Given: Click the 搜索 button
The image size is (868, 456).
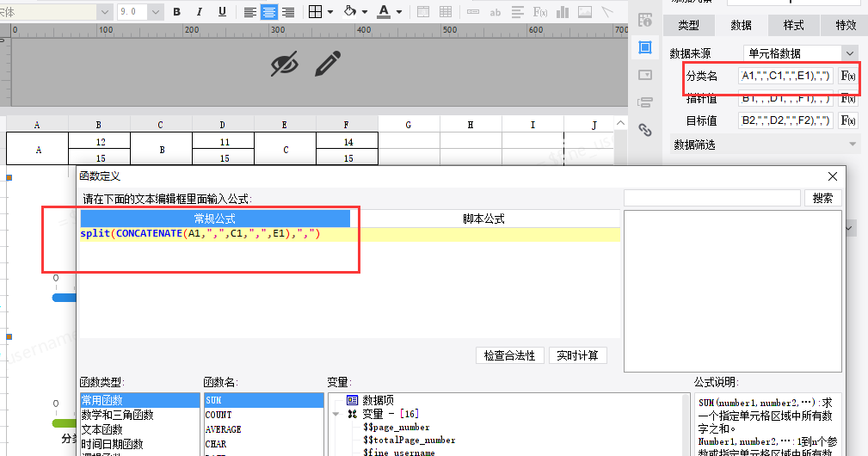Looking at the screenshot, I should click(822, 198).
